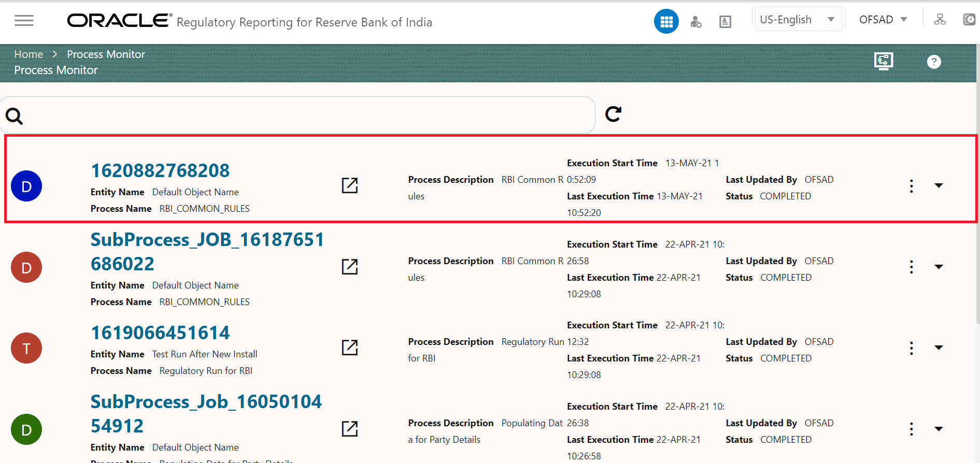Expand details arrow for SubProcess_Job_1605010454912
The width and height of the screenshot is (980, 463).
(939, 429)
